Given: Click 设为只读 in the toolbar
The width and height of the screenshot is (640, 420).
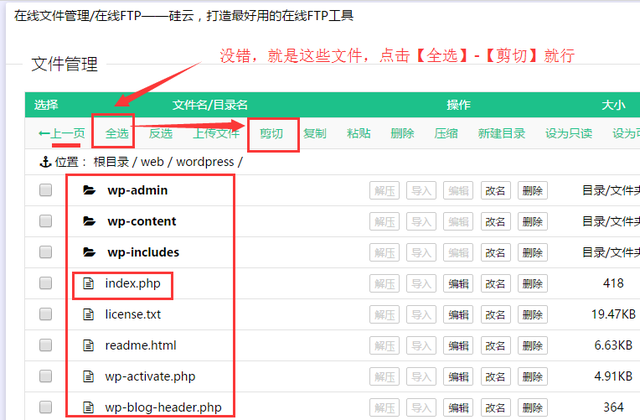Looking at the screenshot, I should pyautogui.click(x=569, y=133).
